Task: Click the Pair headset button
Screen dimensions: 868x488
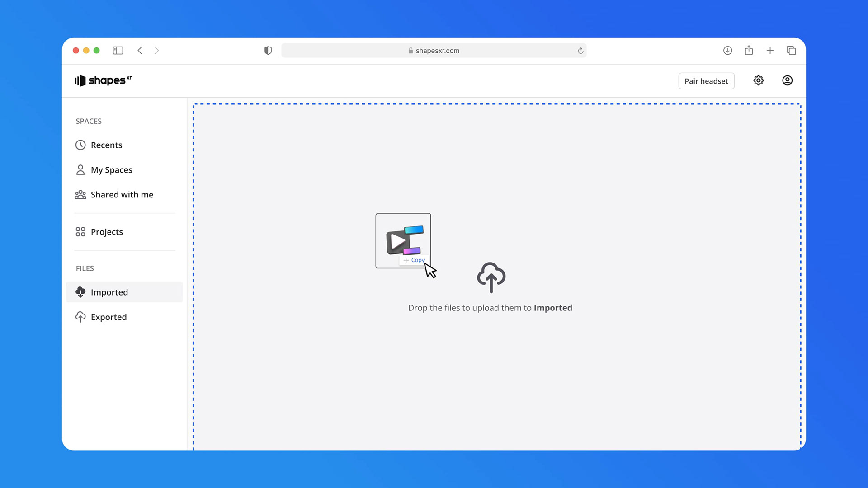Action: [x=706, y=81]
